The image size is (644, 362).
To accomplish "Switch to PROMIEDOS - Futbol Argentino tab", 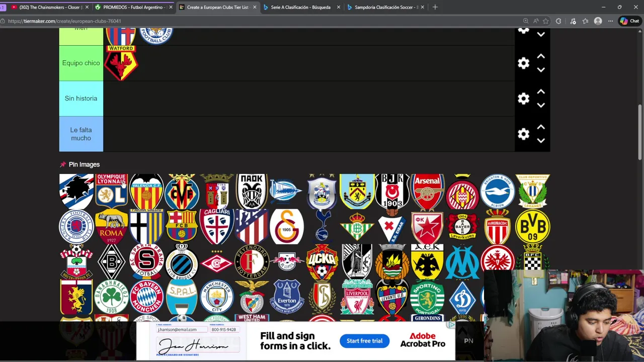I will pyautogui.click(x=133, y=7).
